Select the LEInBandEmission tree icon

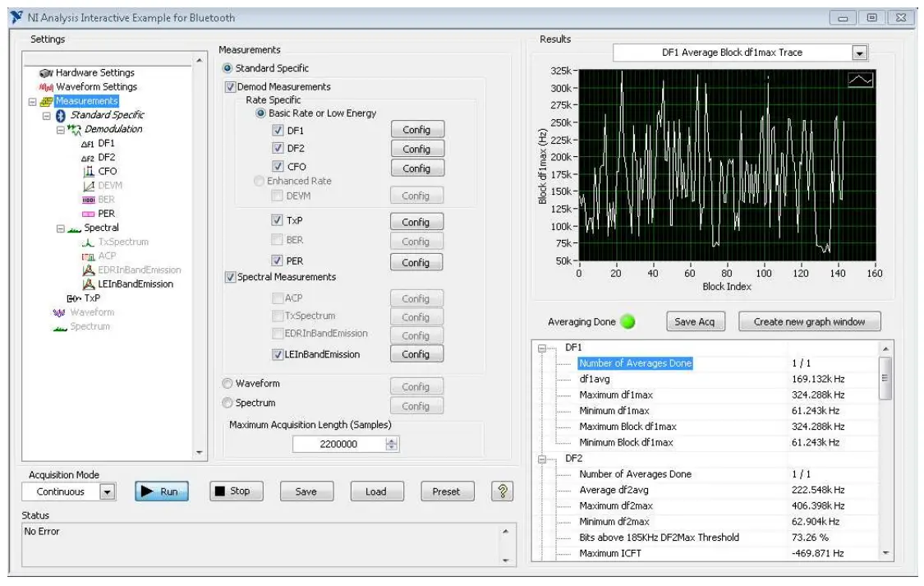click(88, 284)
